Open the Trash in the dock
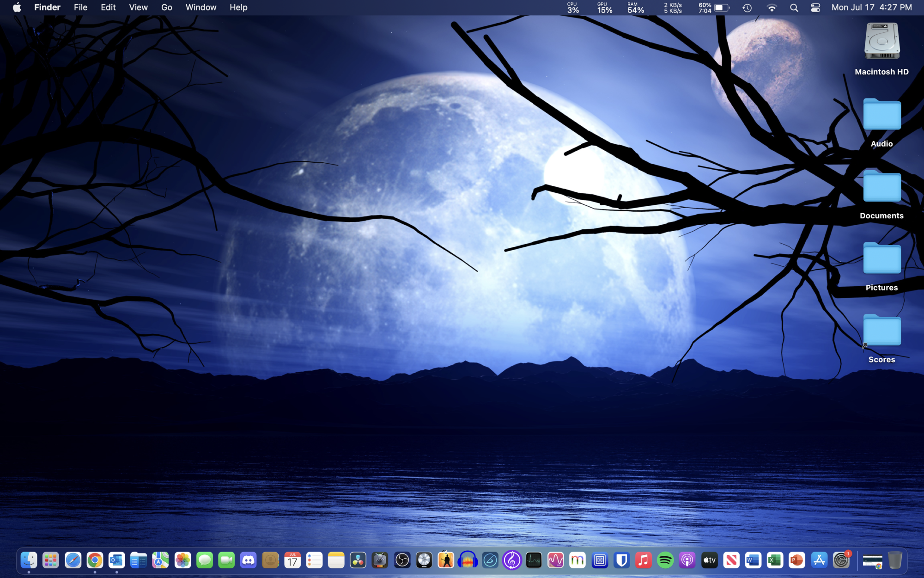 (x=895, y=560)
